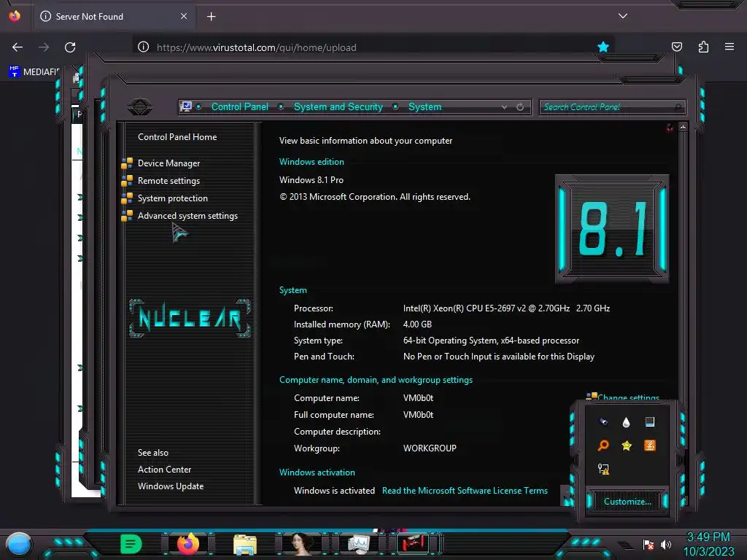This screenshot has height=560, width=747.
Task: Reload the Firefox page
Action: tap(70, 47)
